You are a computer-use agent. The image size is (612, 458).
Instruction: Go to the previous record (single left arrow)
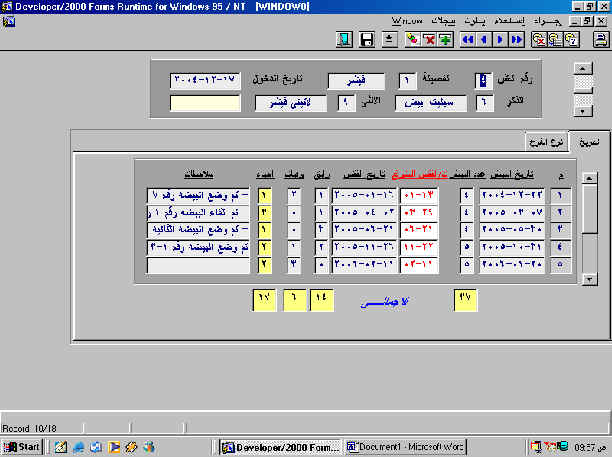coord(484,39)
